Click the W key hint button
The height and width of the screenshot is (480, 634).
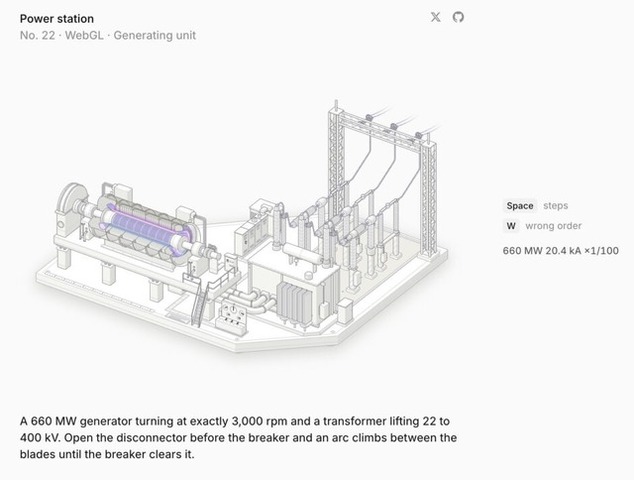pyautogui.click(x=511, y=226)
